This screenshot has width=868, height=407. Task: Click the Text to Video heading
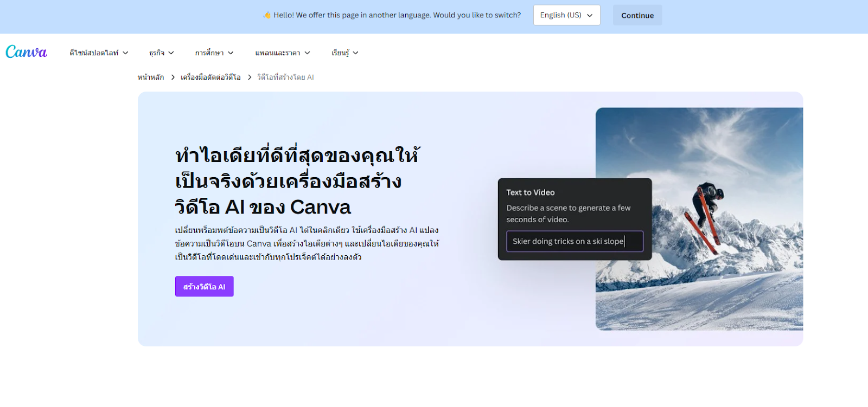[531, 192]
